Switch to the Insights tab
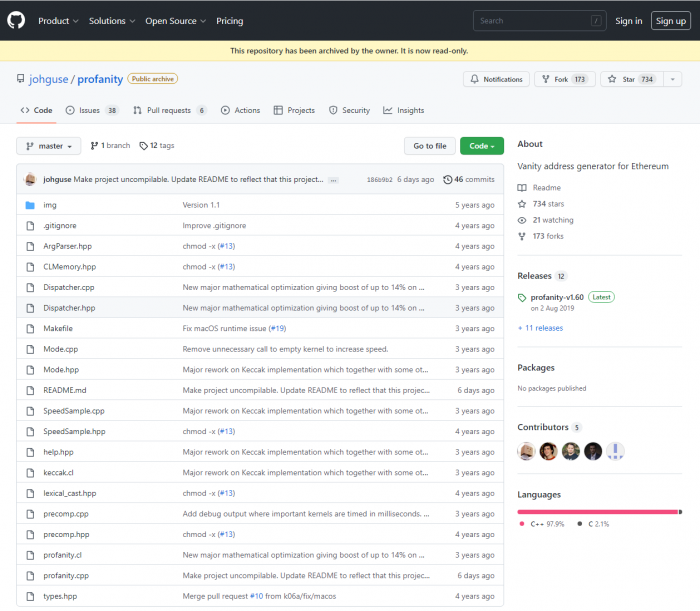 click(x=404, y=110)
